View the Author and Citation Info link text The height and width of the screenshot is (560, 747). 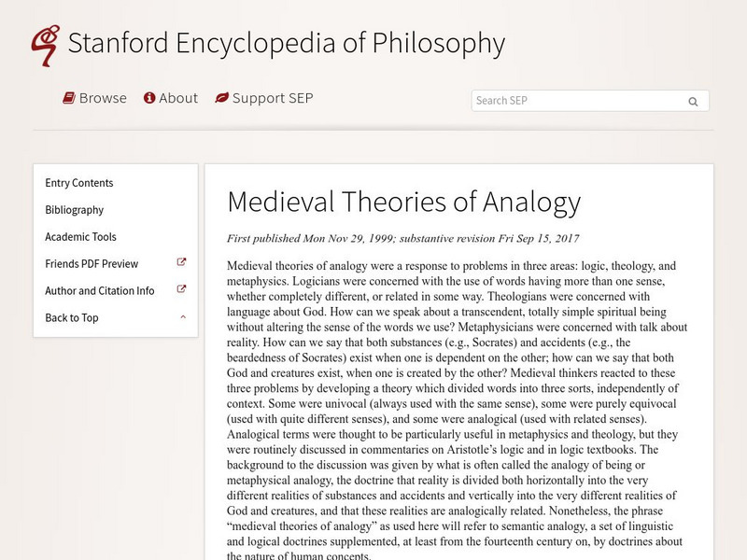click(100, 291)
